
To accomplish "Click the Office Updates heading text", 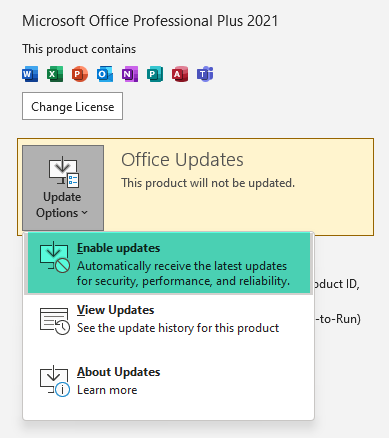I will pyautogui.click(x=182, y=160).
